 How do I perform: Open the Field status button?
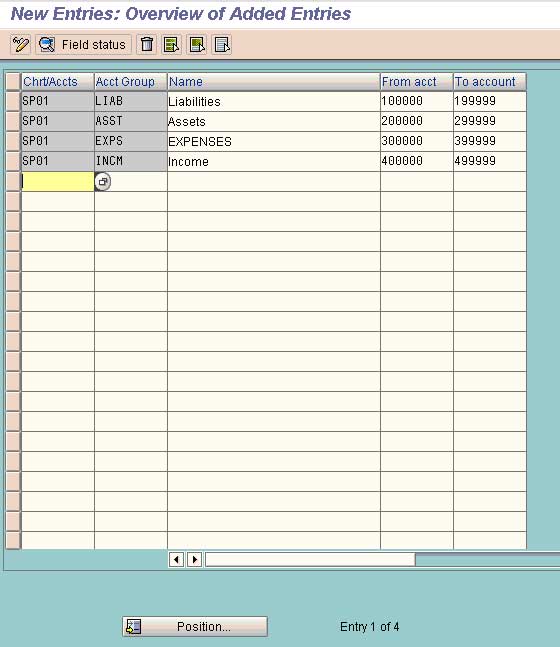point(83,45)
